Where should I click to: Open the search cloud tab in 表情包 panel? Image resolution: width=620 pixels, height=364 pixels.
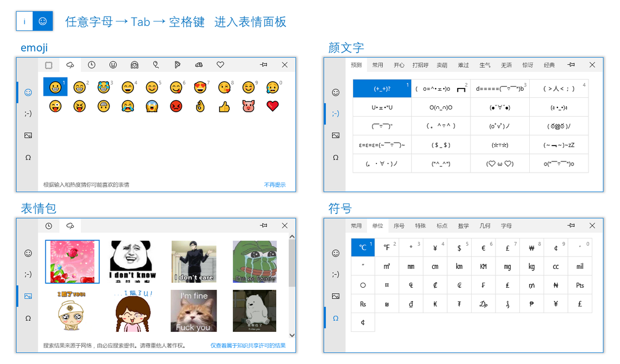tap(71, 225)
